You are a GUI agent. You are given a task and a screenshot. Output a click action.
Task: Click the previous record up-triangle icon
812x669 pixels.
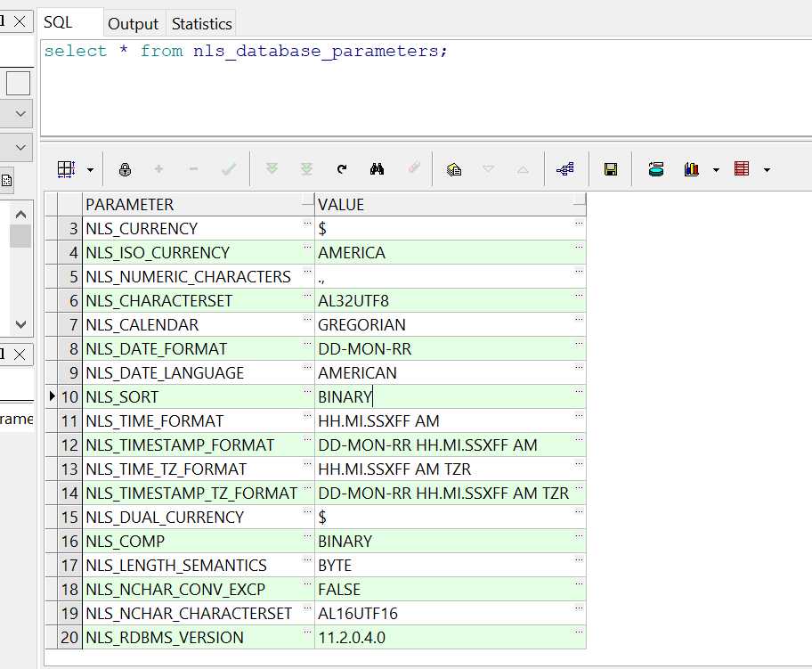pos(523,169)
